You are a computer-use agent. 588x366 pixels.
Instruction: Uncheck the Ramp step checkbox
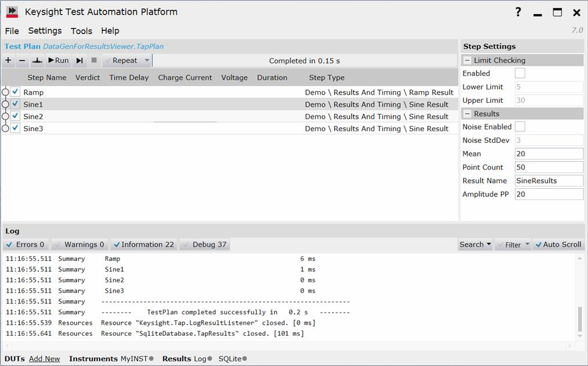(15, 92)
